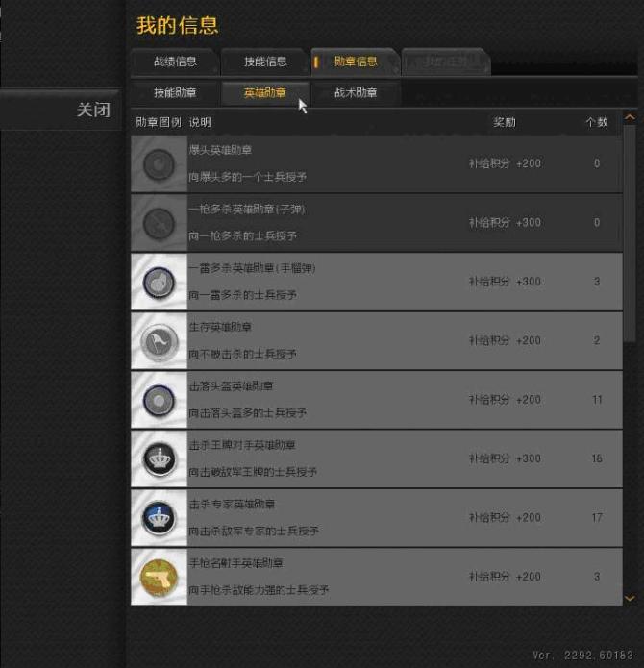Select the 英雄勋章 sub-tab

coord(265,92)
